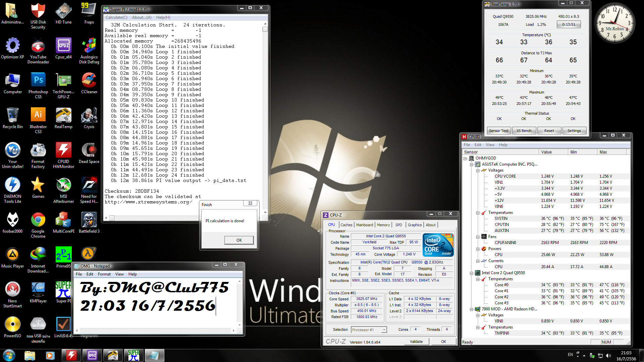Collapse the Intel Core 2 Quad Q9550 tree node
Viewport: 644px width, 362px height.
[472, 273]
